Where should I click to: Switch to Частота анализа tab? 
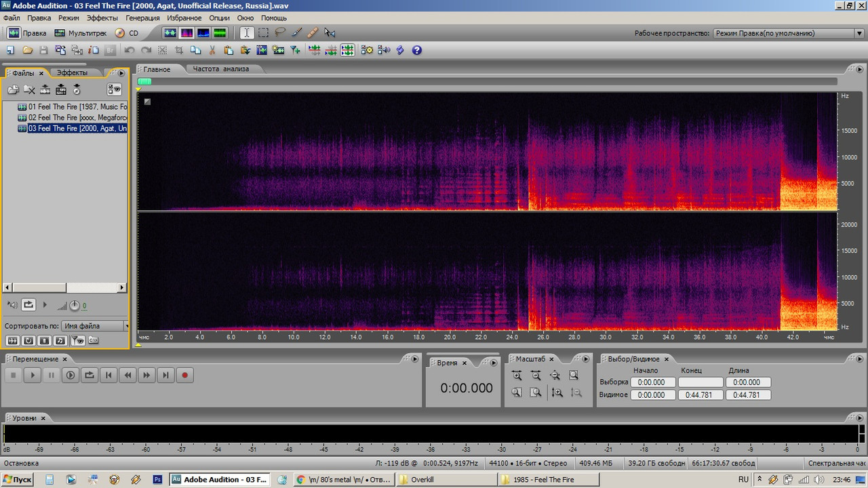221,69
